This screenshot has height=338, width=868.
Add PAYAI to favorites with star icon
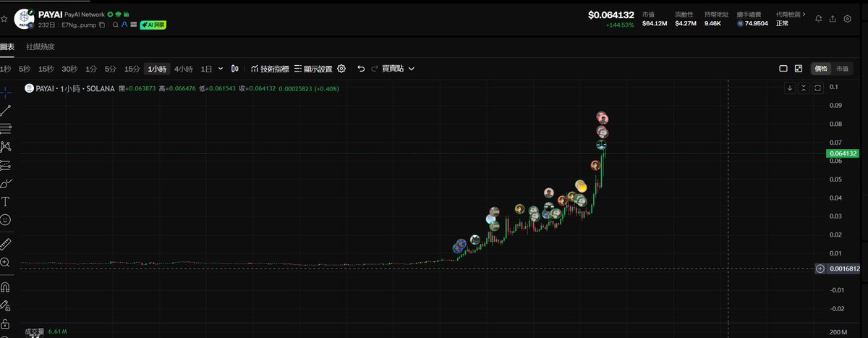(4, 18)
